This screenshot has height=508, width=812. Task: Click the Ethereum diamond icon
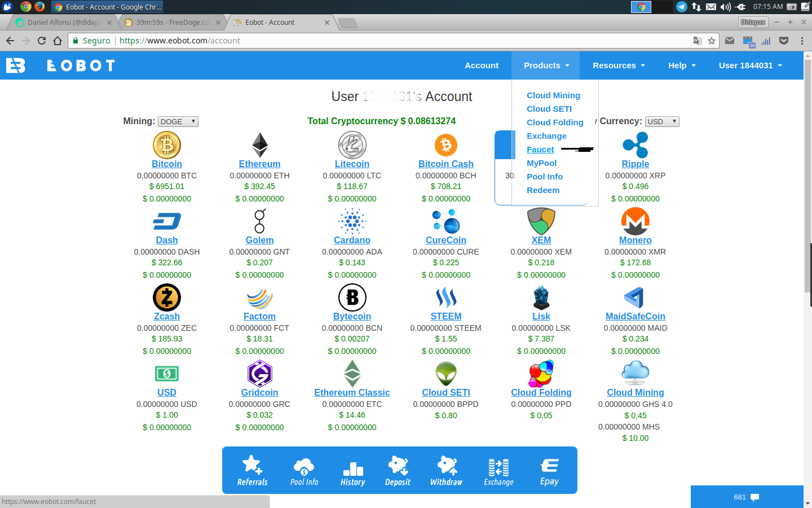[260, 145]
